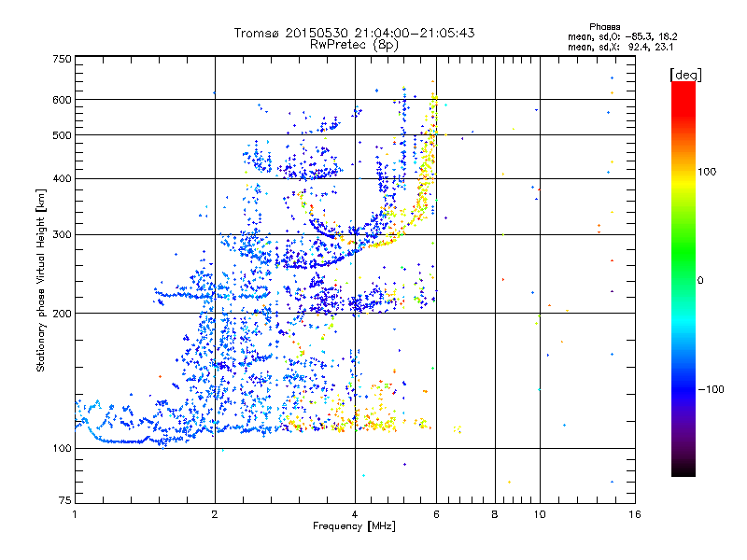This screenshot has width=747, height=560.
Task: Click the x-axis tick label '4'
Action: click(355, 514)
